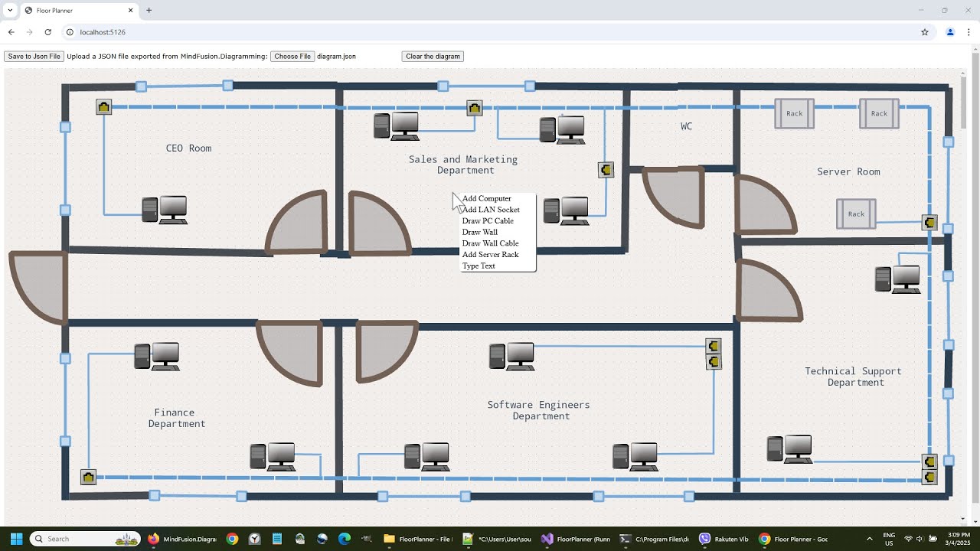Select LAN socket in Finance Department corner
Image resolution: width=980 pixels, height=551 pixels.
[x=89, y=478]
